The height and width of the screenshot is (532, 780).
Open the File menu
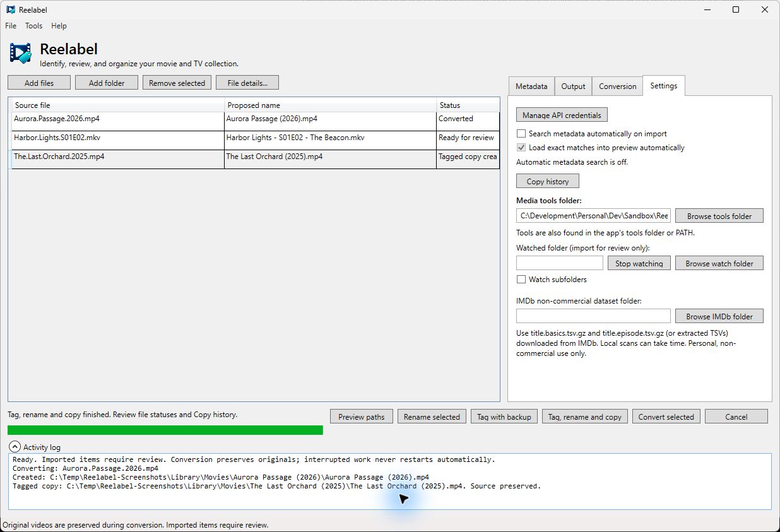tap(11, 26)
